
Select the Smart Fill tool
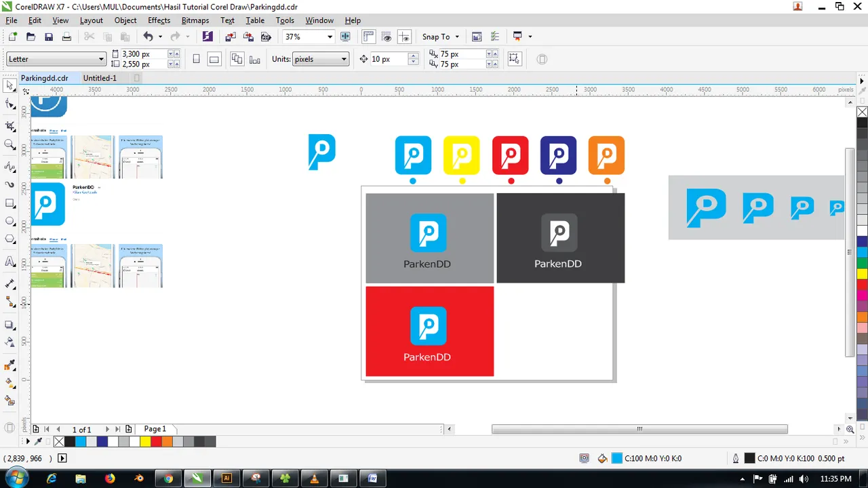[x=9, y=401]
